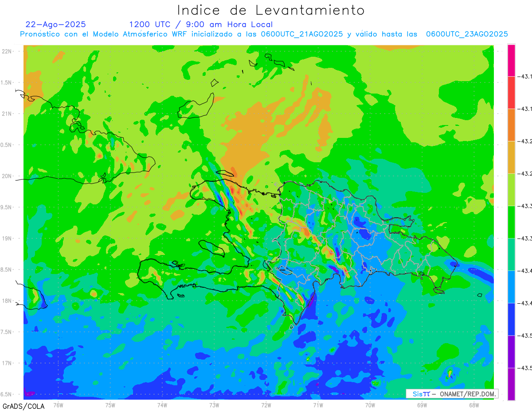This screenshot has height=411, width=532.
Task: Click the '0.5N' latitude tick label
Action: [6, 145]
